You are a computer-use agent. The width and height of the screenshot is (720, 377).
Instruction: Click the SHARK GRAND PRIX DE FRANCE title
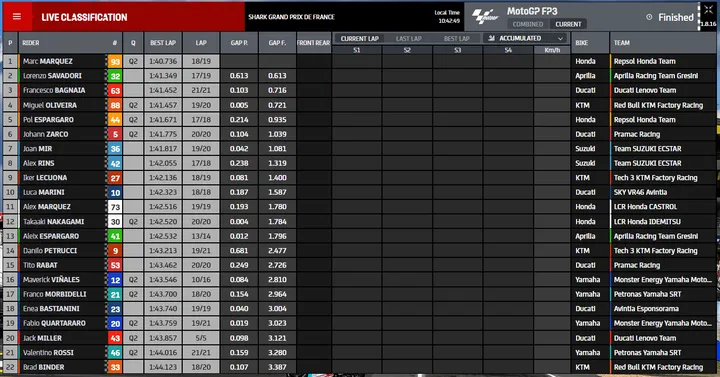click(291, 17)
